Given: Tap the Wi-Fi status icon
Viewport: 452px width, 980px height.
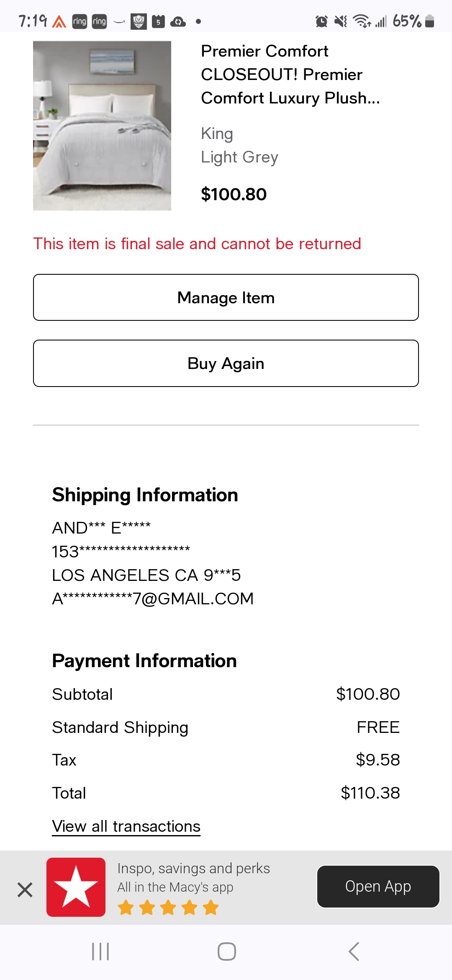Looking at the screenshot, I should point(362,21).
